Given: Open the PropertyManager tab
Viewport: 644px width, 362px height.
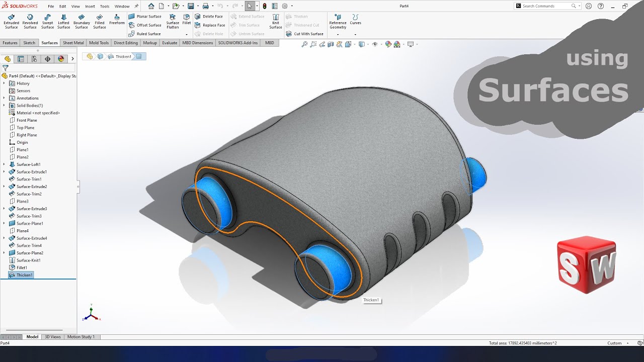Looking at the screenshot, I should pyautogui.click(x=21, y=59).
